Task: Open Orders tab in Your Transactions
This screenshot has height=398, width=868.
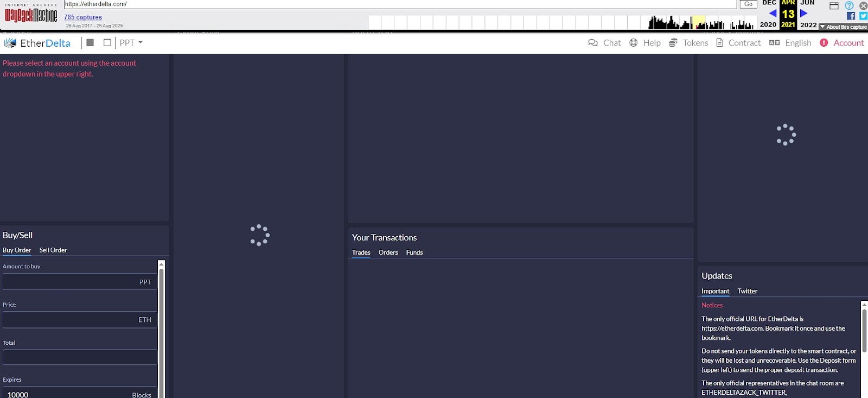Action: point(388,252)
